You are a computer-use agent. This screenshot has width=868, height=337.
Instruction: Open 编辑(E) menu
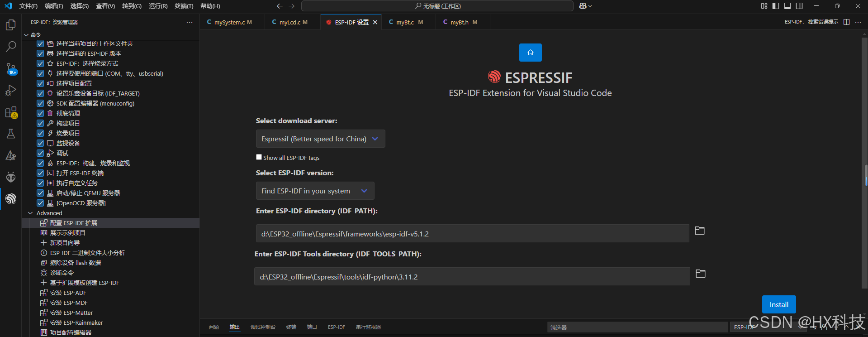[x=54, y=6]
